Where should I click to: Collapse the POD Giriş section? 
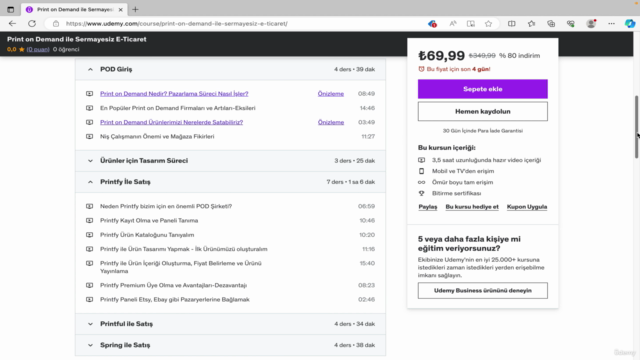point(230,69)
